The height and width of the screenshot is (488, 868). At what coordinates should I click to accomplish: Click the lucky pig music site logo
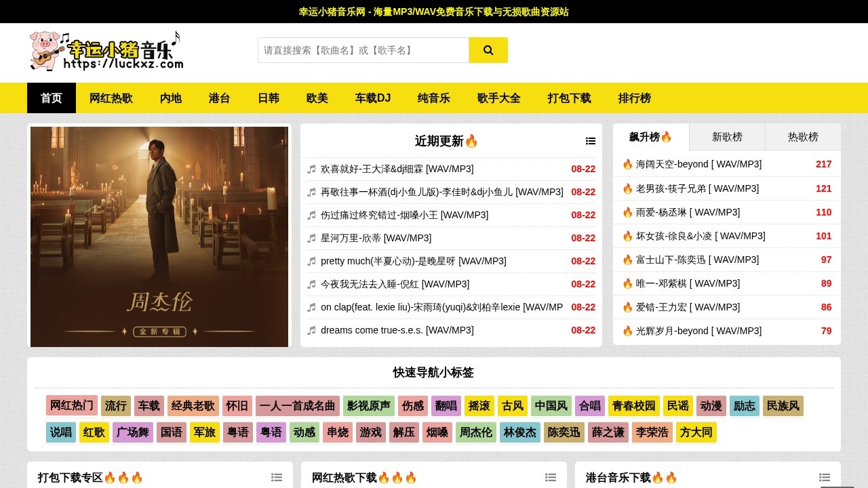click(x=106, y=51)
